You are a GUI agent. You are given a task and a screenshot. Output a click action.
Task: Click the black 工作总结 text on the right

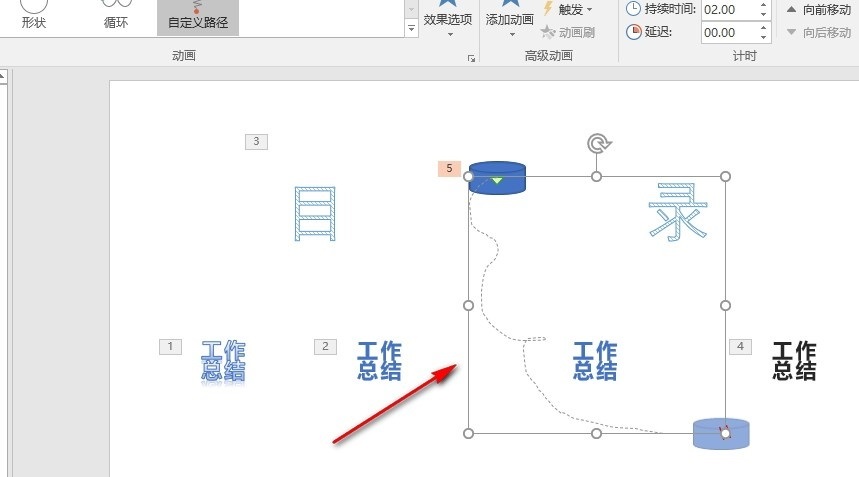coord(794,360)
